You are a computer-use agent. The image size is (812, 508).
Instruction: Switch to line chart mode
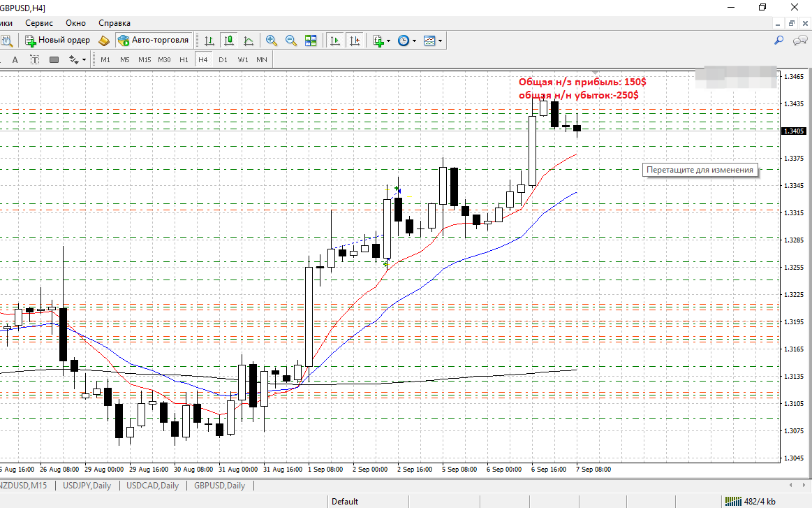(x=249, y=41)
